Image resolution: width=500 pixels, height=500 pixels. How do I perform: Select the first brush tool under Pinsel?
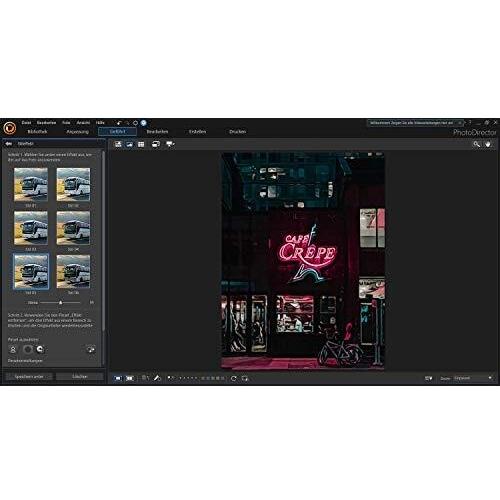coord(13,349)
